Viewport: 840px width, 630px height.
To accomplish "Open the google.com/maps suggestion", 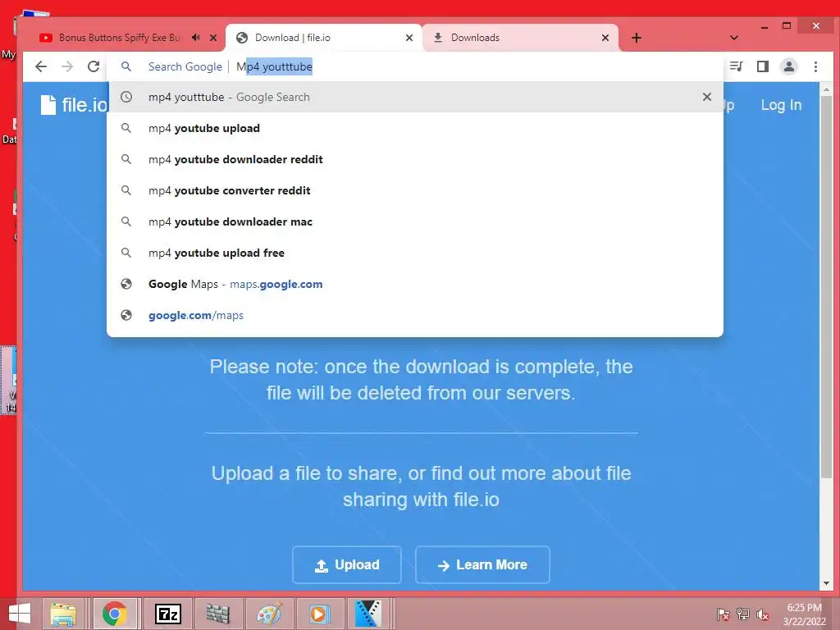I will tap(414, 315).
